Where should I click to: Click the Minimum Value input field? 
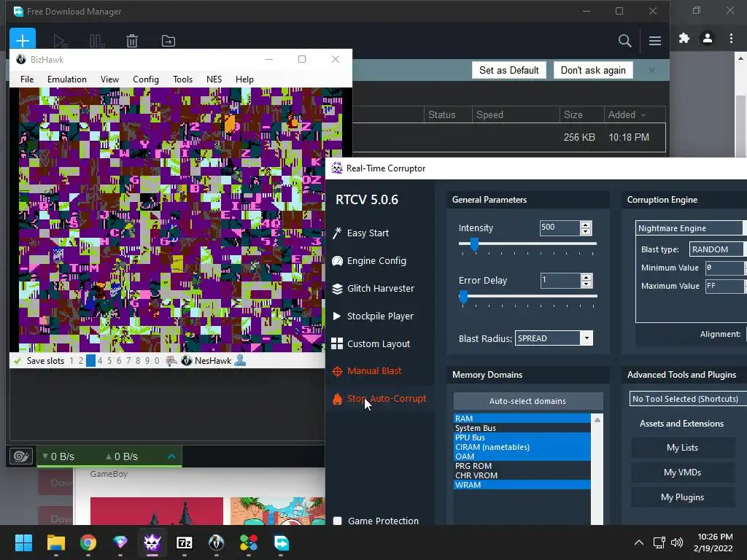click(x=724, y=268)
